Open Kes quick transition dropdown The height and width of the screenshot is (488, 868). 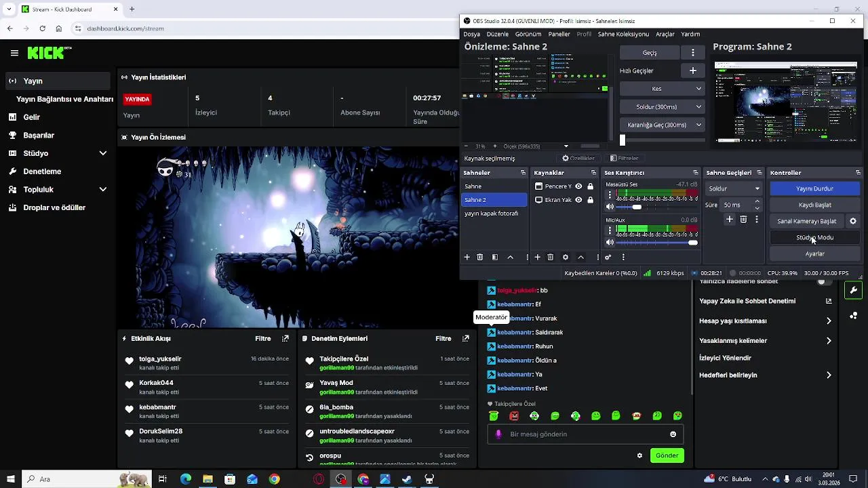pos(663,89)
